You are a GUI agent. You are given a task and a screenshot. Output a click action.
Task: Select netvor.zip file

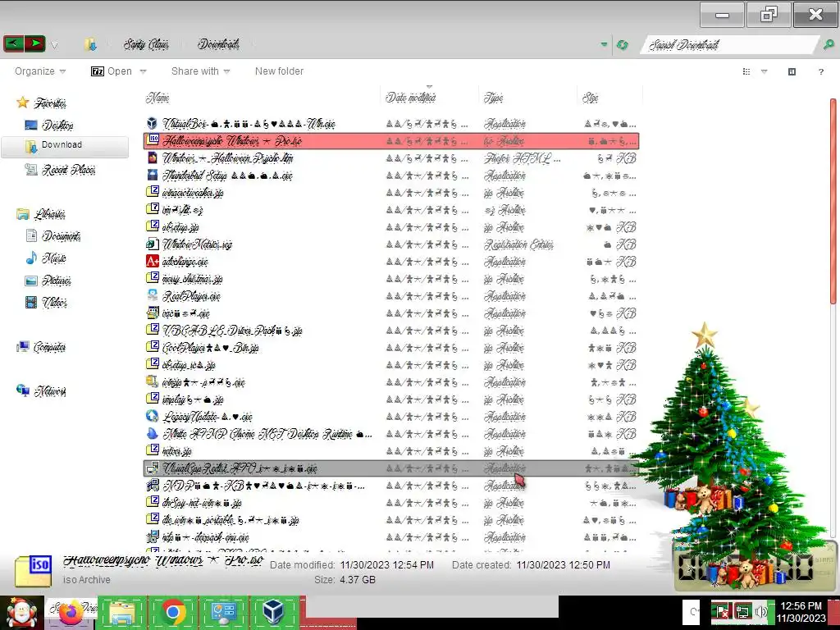[x=176, y=451]
